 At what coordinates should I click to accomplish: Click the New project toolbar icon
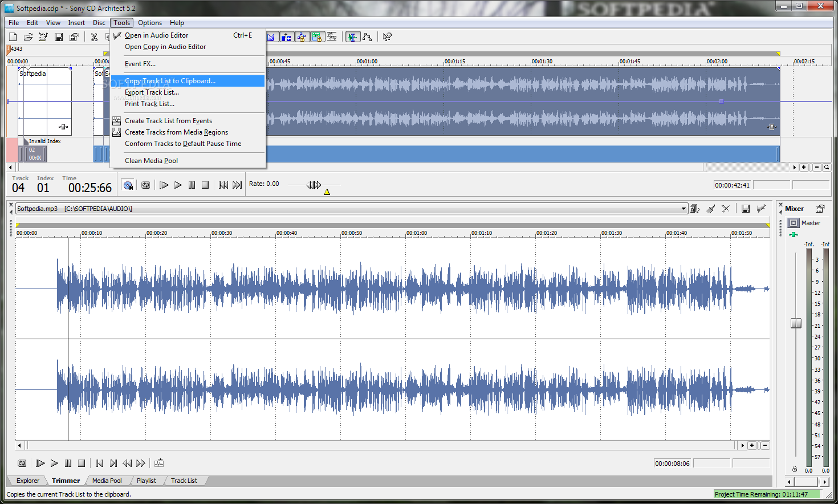[13, 37]
